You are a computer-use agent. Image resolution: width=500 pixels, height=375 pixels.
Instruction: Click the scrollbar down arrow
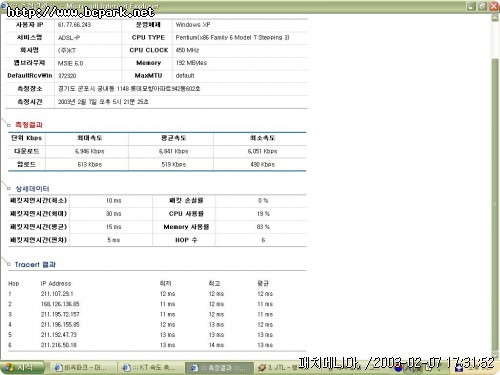point(495,355)
